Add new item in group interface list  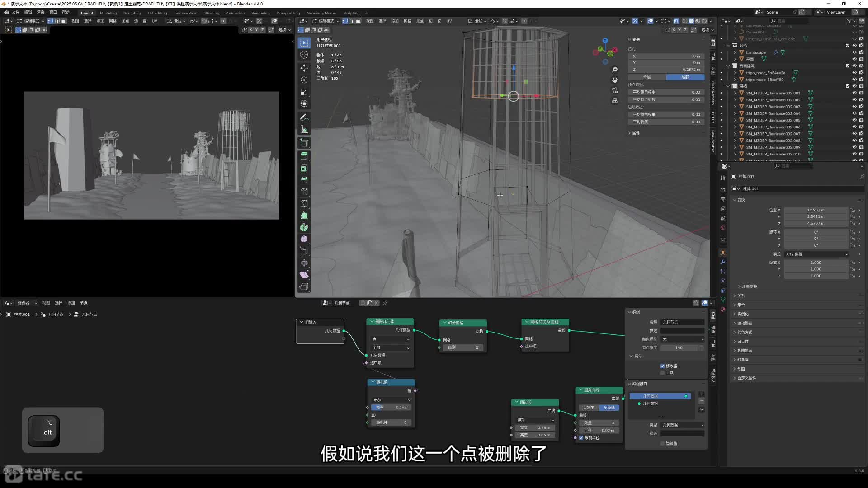[702, 394]
